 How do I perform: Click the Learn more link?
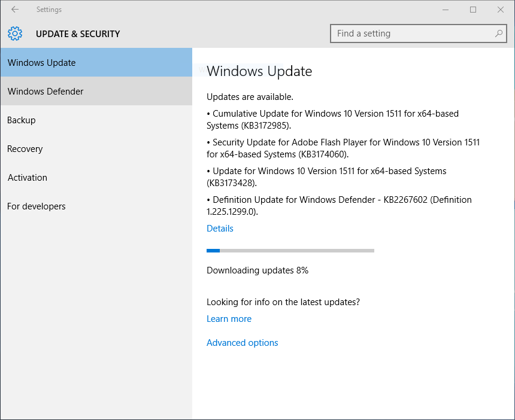(x=229, y=319)
